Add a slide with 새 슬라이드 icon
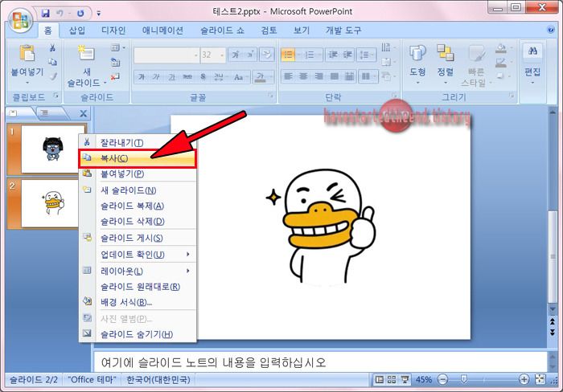Image resolution: width=563 pixels, height=392 pixels. (86, 53)
